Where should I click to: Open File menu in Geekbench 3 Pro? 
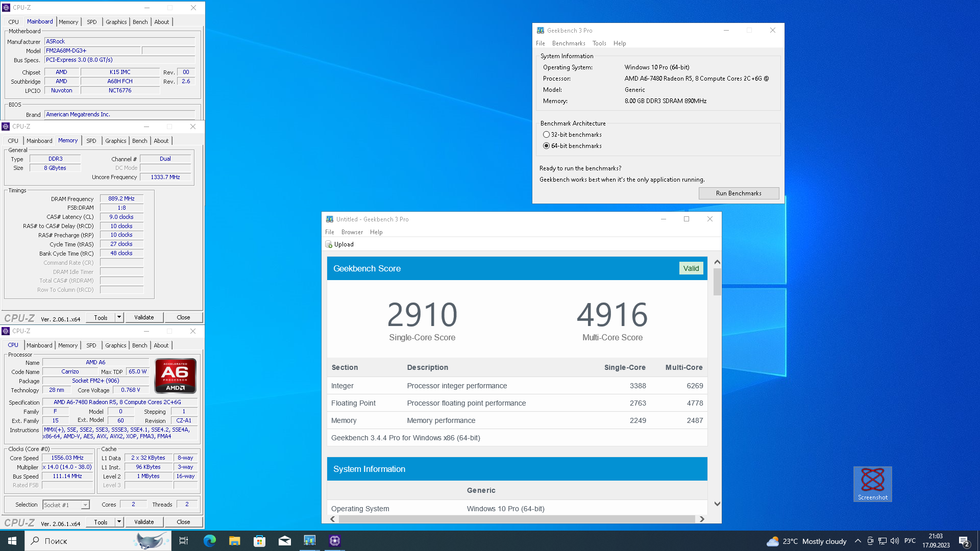click(541, 43)
